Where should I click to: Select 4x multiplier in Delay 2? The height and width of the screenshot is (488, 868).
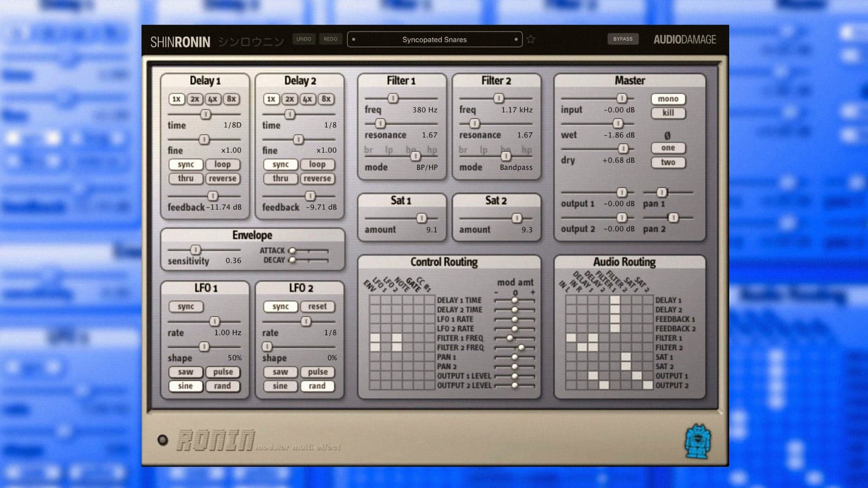308,99
